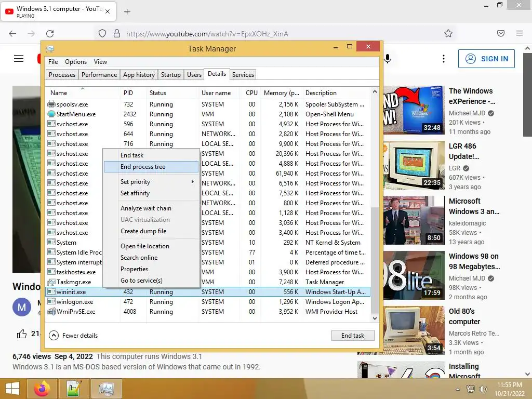Select Go to service(s)
532x399 pixels.
tap(151, 281)
